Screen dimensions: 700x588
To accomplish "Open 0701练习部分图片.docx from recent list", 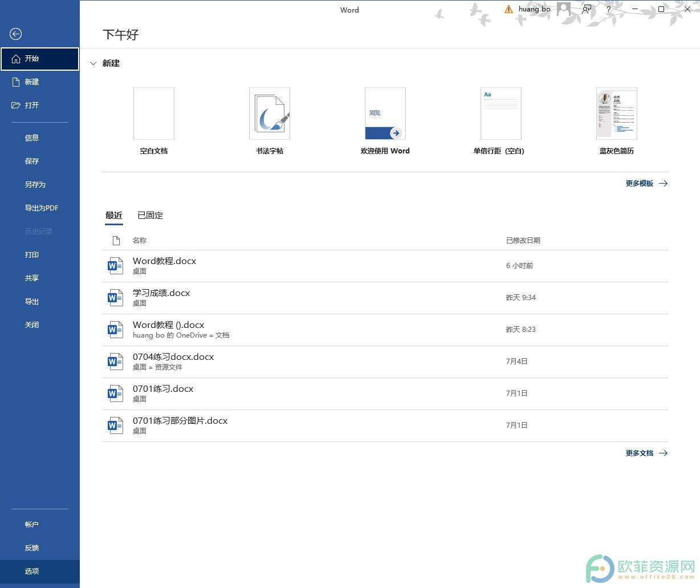I will [x=385, y=426].
